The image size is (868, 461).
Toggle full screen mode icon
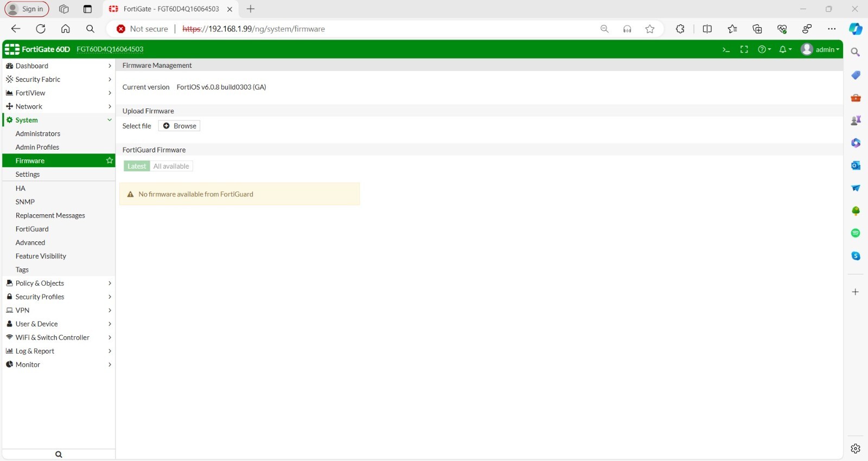coord(744,49)
